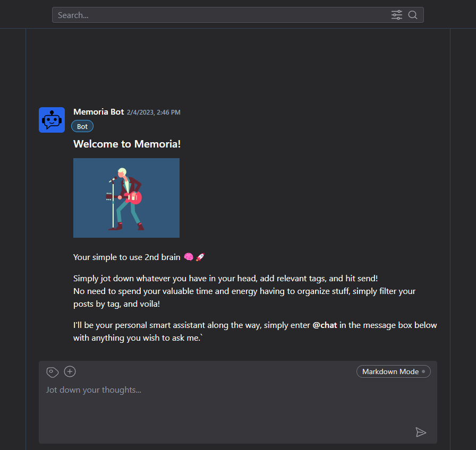
Task: Toggle Markdown Mode
Action: 394,371
